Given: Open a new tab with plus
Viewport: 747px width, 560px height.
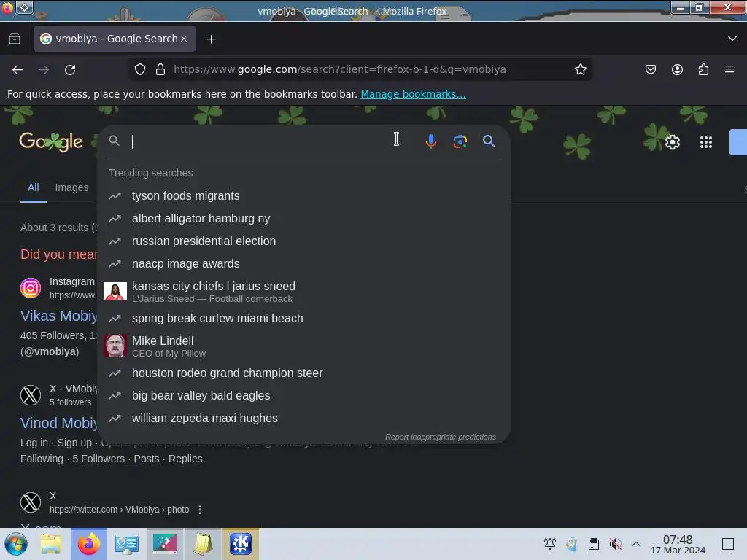Looking at the screenshot, I should pos(211,39).
